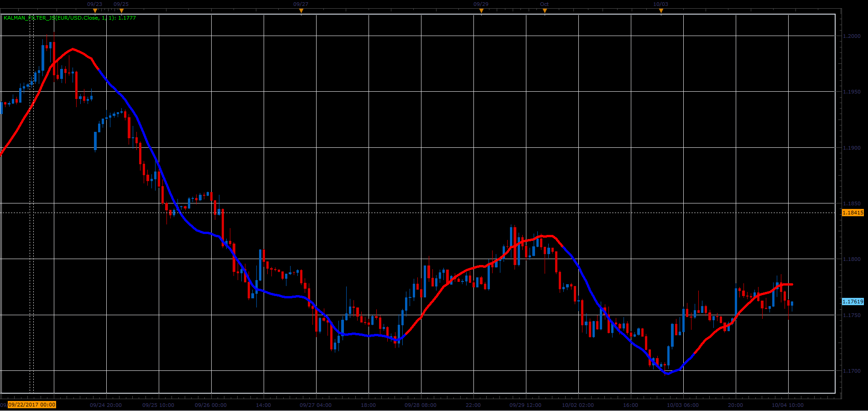868x411 pixels.
Task: Click the 09/24 20:00 time axis label
Action: coord(106,405)
